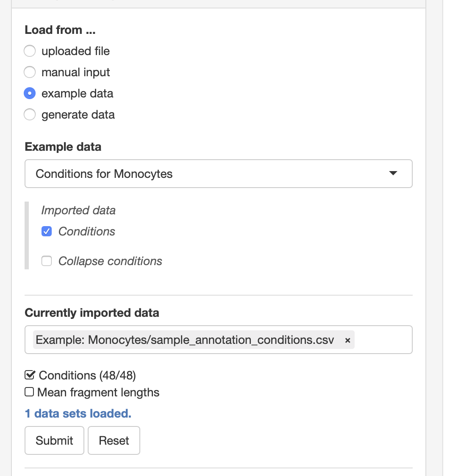This screenshot has height=476, width=461.
Task: Click the 'Currently imported data' heading
Action: coord(92,313)
